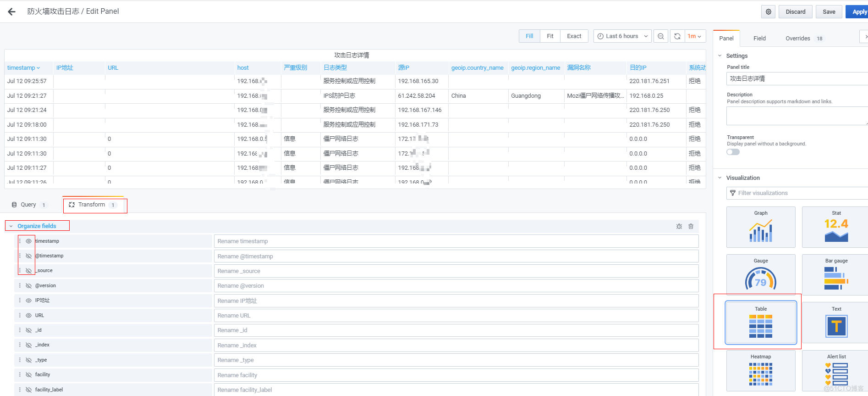Switch to the Field tab

[759, 38]
